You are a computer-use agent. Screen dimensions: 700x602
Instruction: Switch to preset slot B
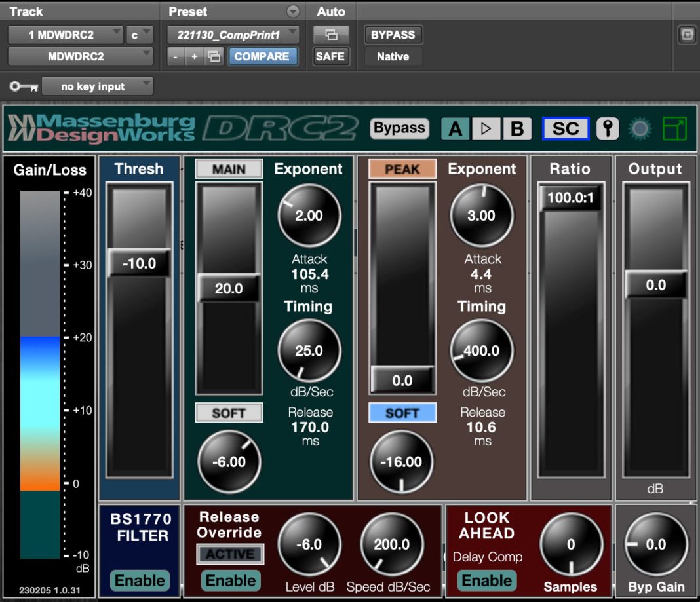click(517, 129)
